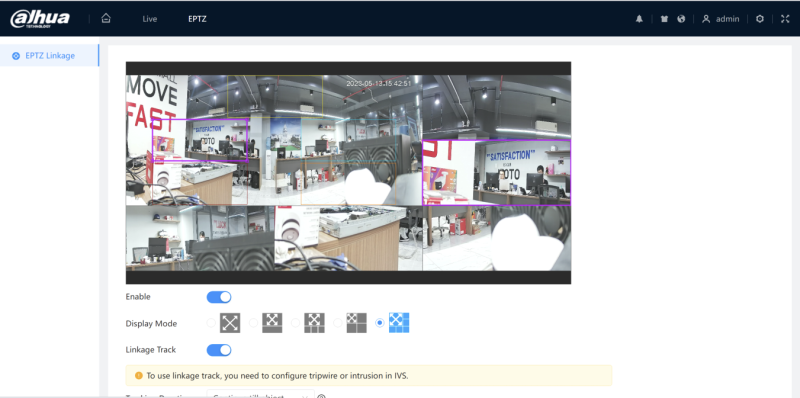
Task: Open the skin theme shirt icon
Action: point(664,19)
